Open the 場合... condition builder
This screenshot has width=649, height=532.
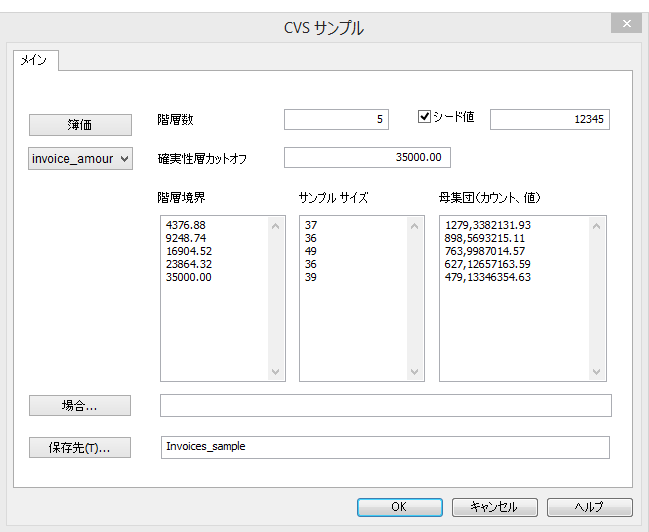point(80,405)
